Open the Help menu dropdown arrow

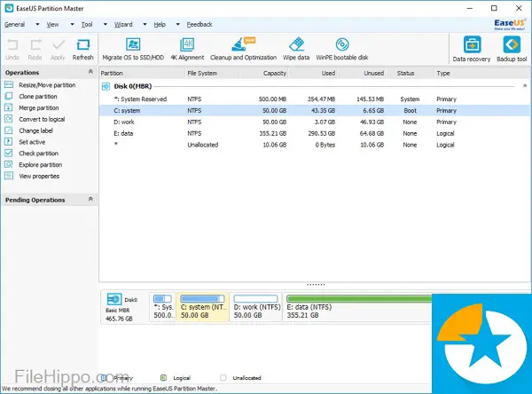tap(178, 25)
